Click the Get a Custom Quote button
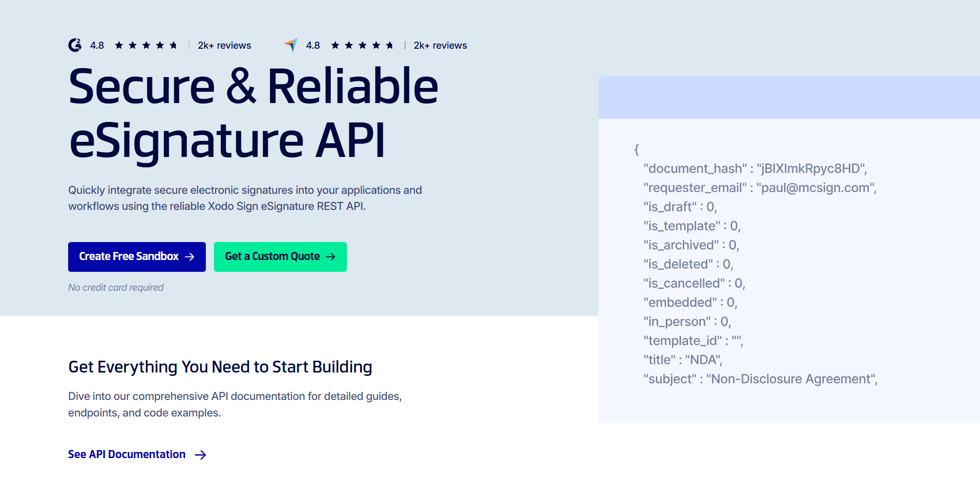Screen dimensions: 980x477 tap(280, 257)
